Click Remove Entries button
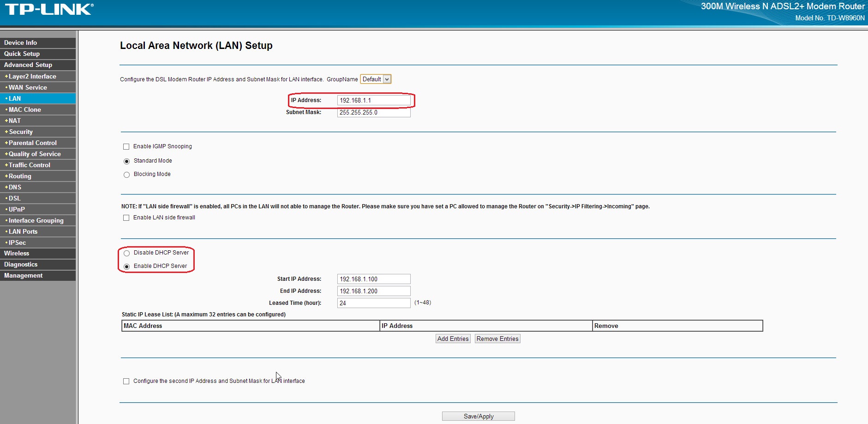868x424 pixels. (497, 339)
